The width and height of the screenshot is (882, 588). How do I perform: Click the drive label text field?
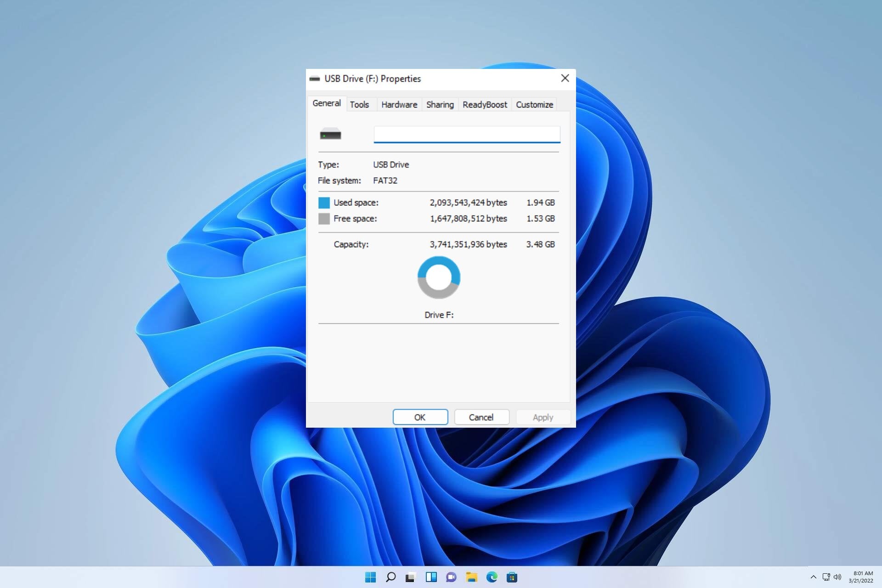tap(466, 134)
